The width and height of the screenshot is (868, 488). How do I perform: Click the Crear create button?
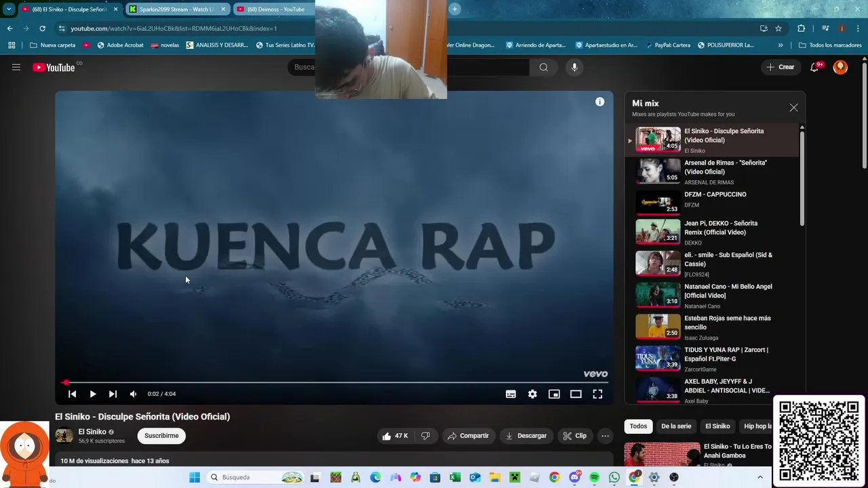point(781,67)
